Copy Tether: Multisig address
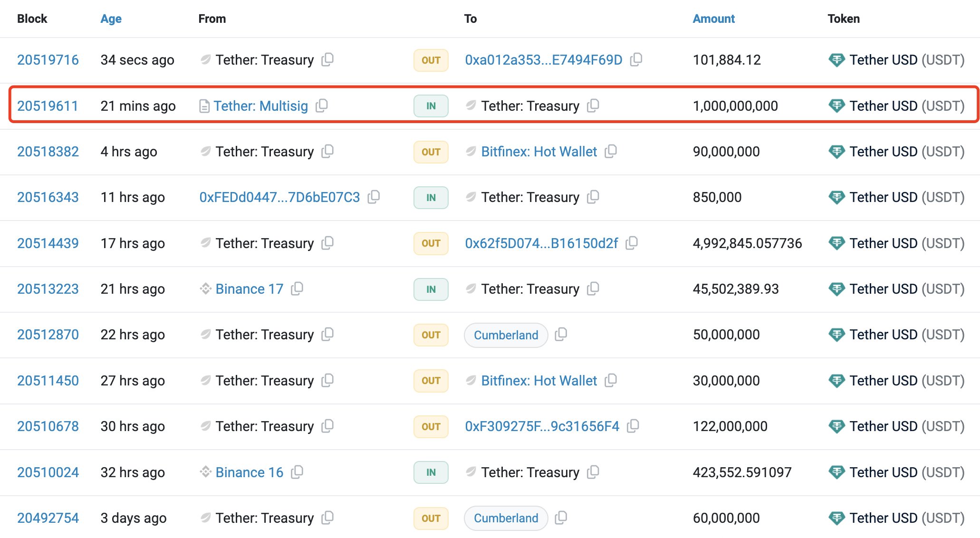The width and height of the screenshot is (980, 538). click(x=322, y=106)
